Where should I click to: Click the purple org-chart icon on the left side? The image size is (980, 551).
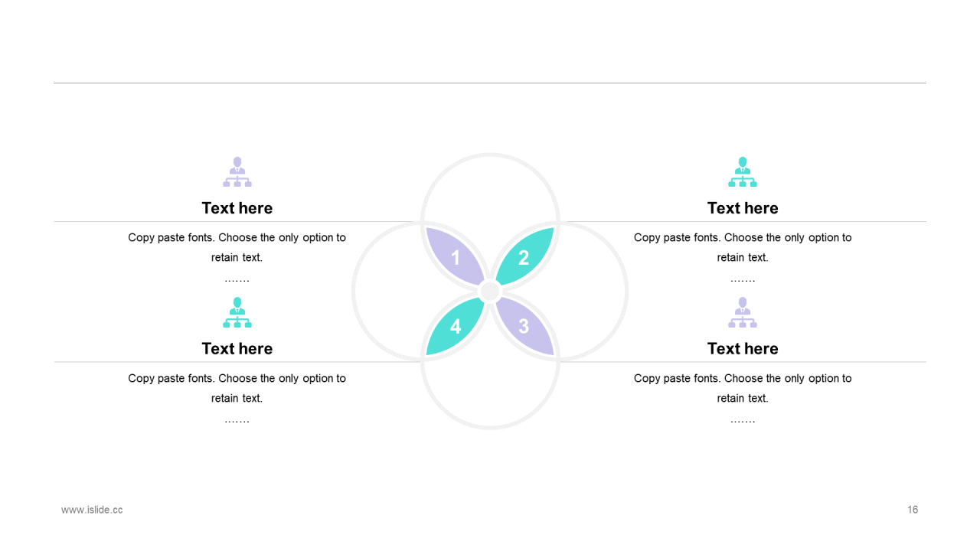[x=237, y=172]
